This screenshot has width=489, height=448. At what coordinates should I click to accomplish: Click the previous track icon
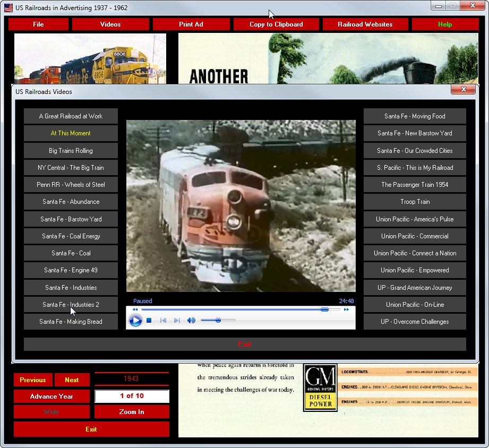163,320
